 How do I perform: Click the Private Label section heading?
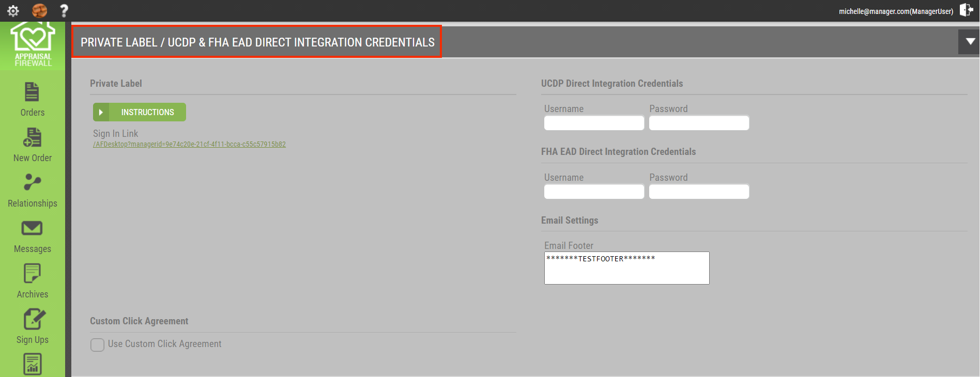[116, 84]
